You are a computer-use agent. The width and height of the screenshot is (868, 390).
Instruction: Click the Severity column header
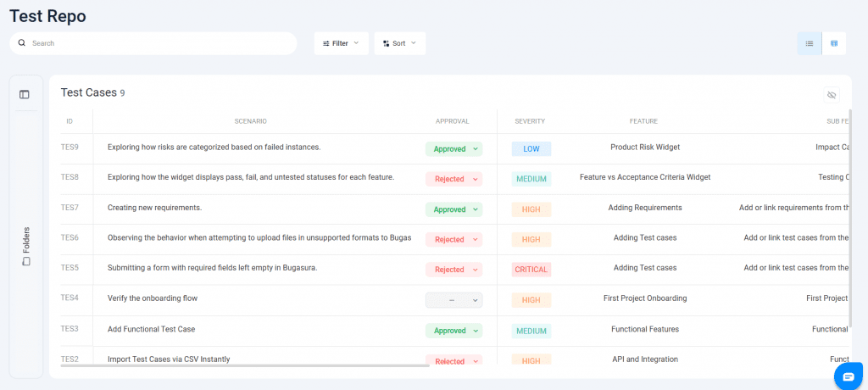tap(530, 121)
